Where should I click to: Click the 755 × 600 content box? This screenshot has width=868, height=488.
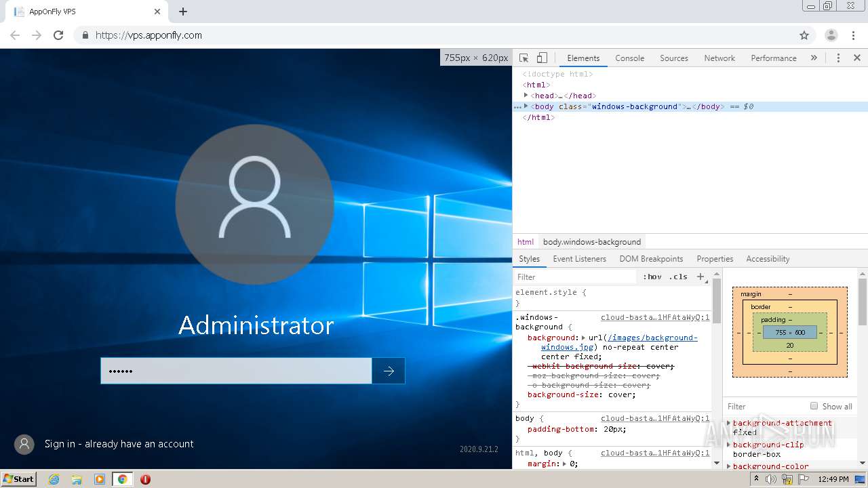[790, 333]
